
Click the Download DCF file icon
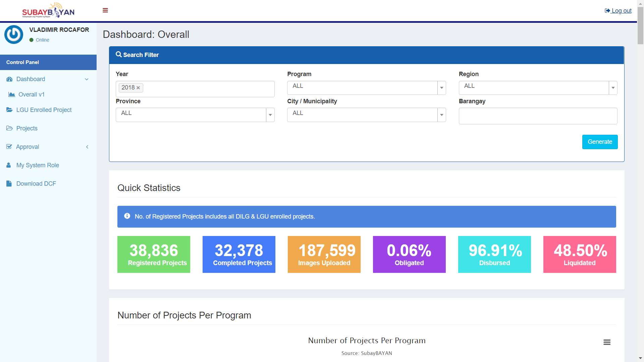[x=9, y=184]
